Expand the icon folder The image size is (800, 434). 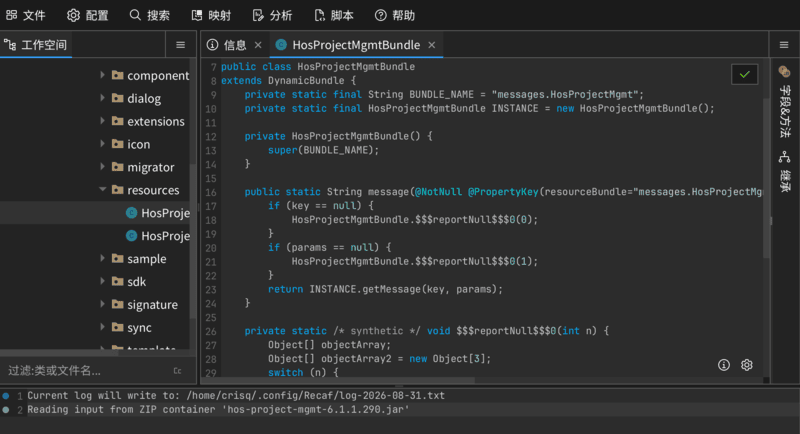point(103,144)
